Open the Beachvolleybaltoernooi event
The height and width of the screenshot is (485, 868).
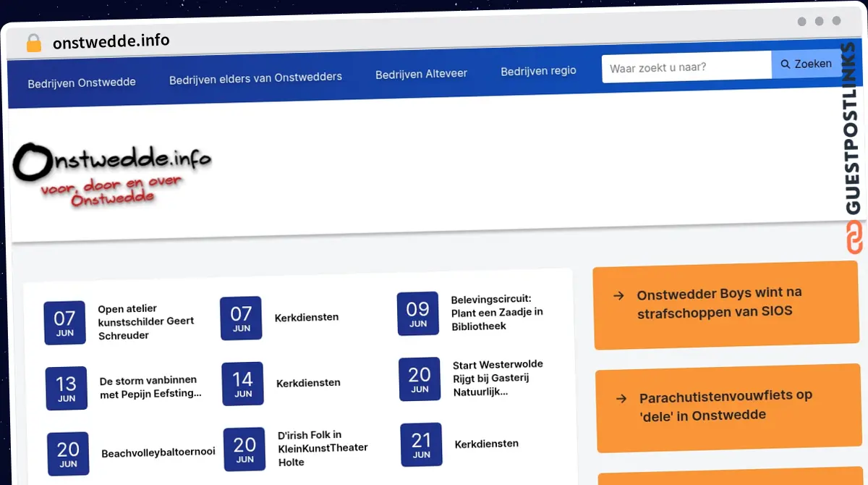(x=158, y=452)
